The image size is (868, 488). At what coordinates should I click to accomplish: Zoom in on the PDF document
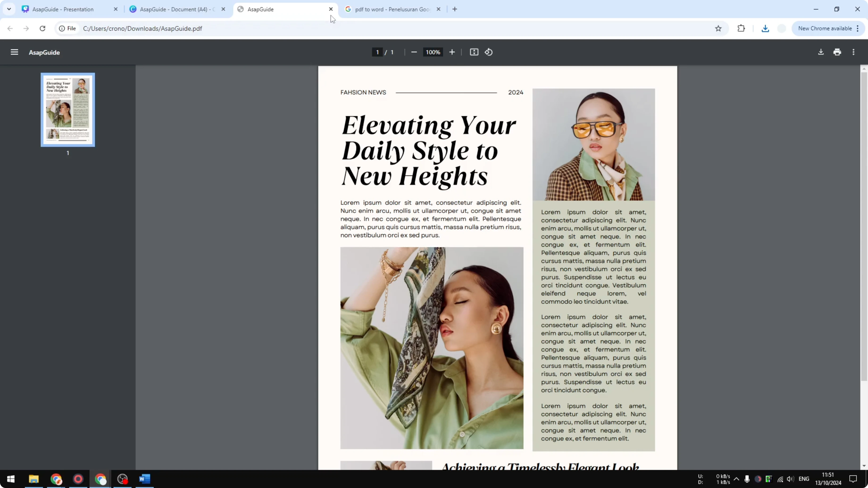(x=452, y=52)
